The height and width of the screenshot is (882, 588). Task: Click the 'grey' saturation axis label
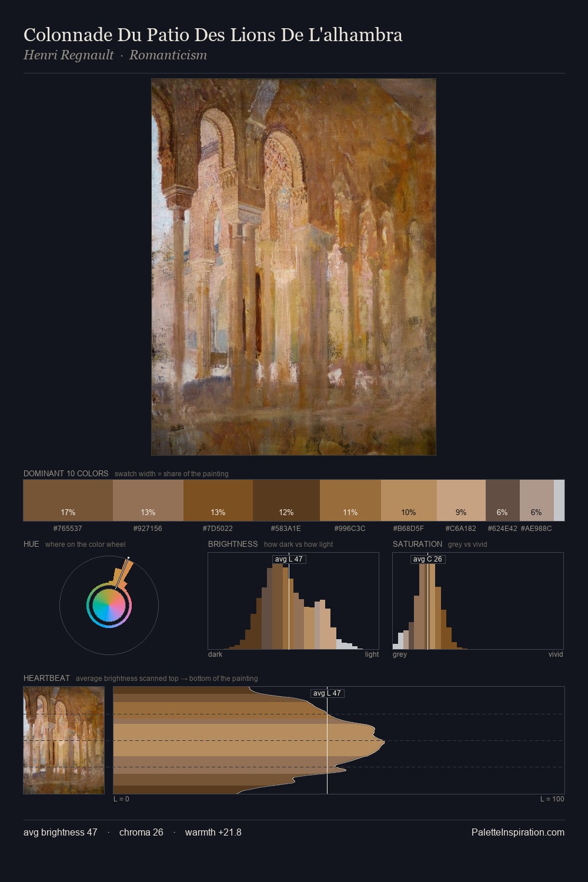tap(400, 654)
